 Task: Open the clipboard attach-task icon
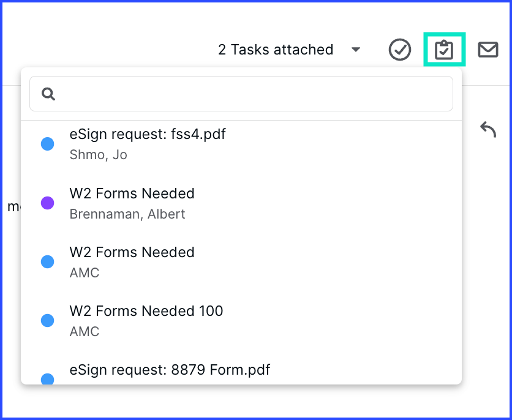(444, 50)
